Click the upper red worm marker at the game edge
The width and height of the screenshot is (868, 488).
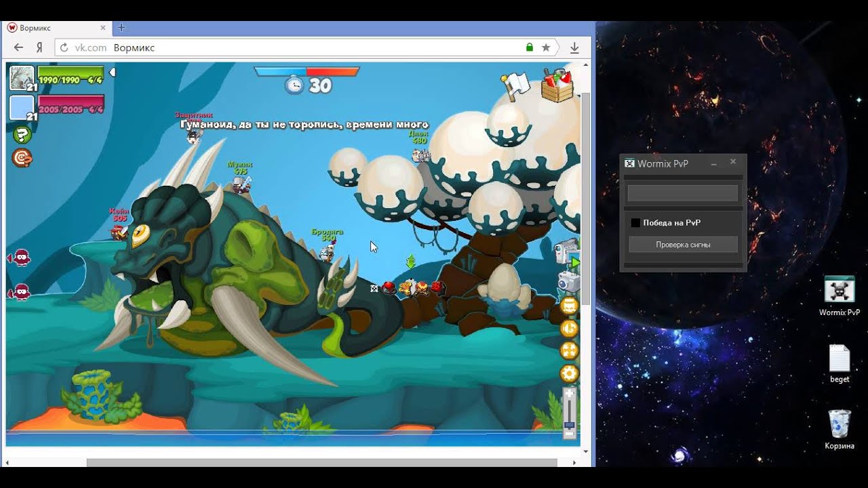tap(21, 258)
